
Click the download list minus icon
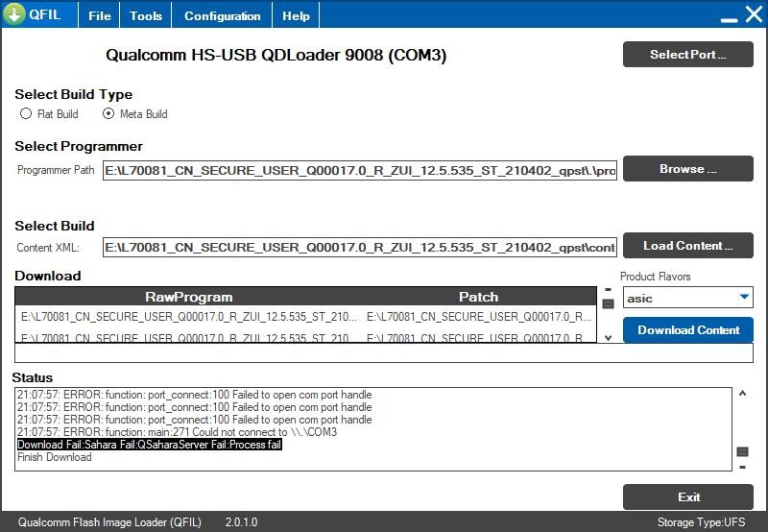(x=608, y=290)
